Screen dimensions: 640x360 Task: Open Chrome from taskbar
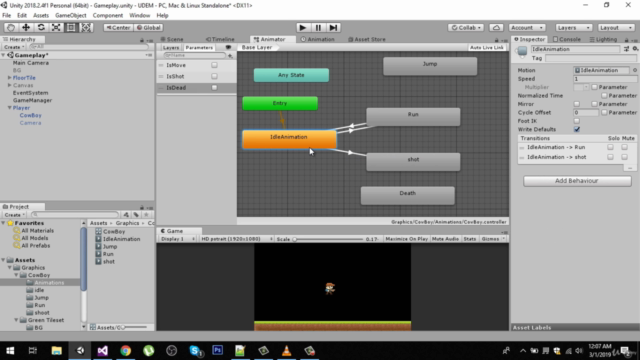point(126,351)
